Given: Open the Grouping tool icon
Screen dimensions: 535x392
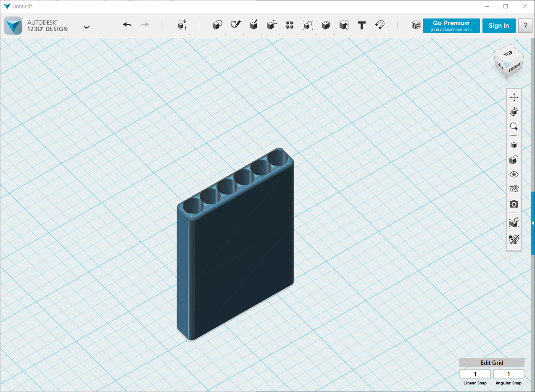Looking at the screenshot, I should click(308, 25).
